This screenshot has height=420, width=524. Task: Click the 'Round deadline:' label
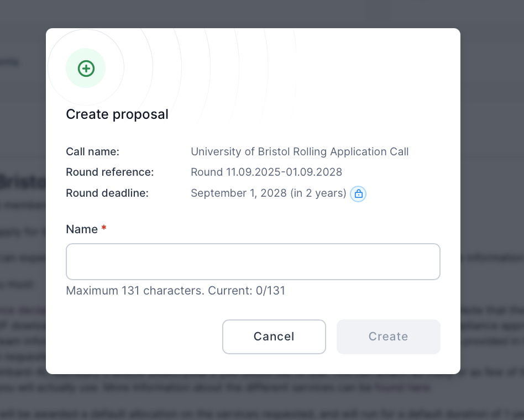click(x=108, y=193)
